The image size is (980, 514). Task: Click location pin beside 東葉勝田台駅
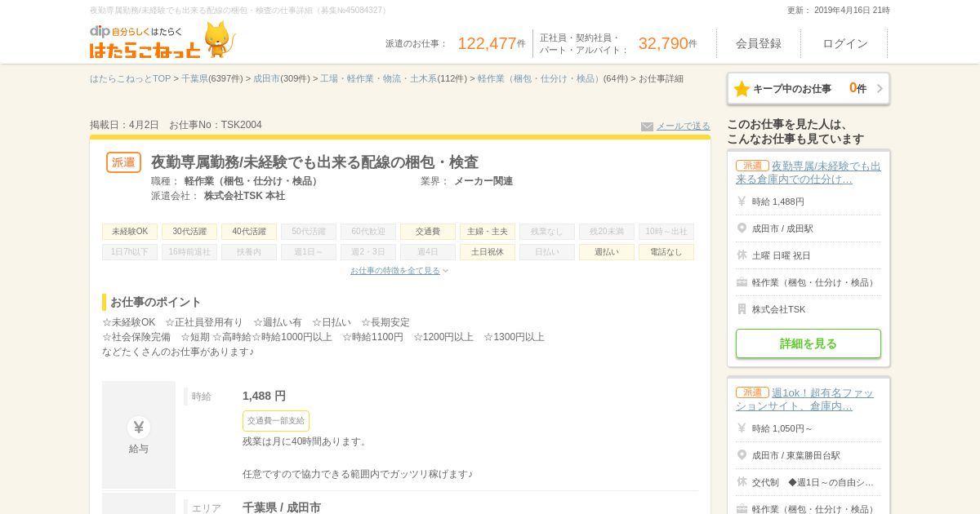click(x=742, y=455)
